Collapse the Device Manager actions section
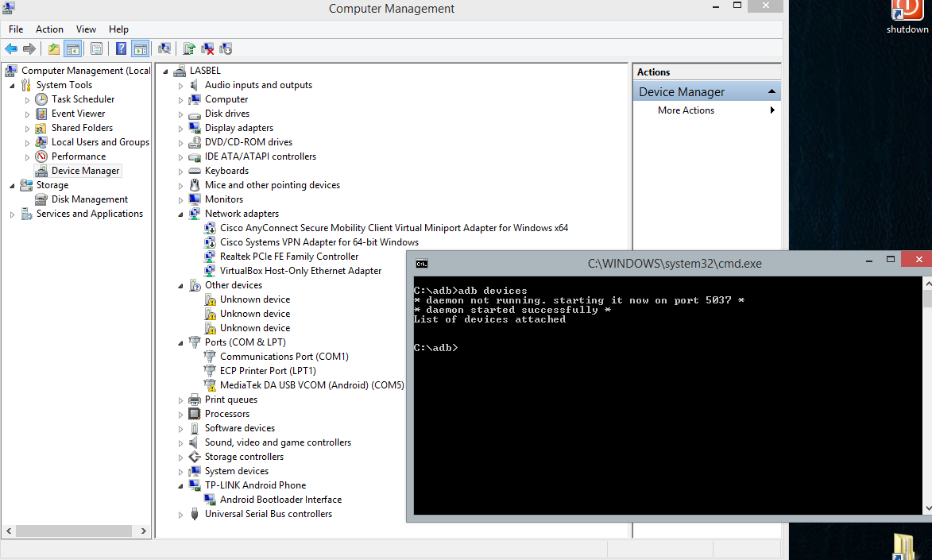The image size is (932, 560). [771, 92]
